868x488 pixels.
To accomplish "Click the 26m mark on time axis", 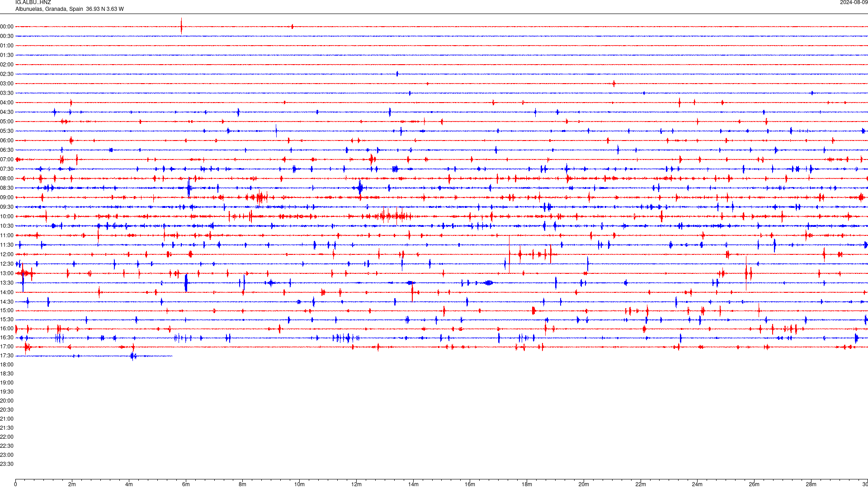I will point(754,484).
